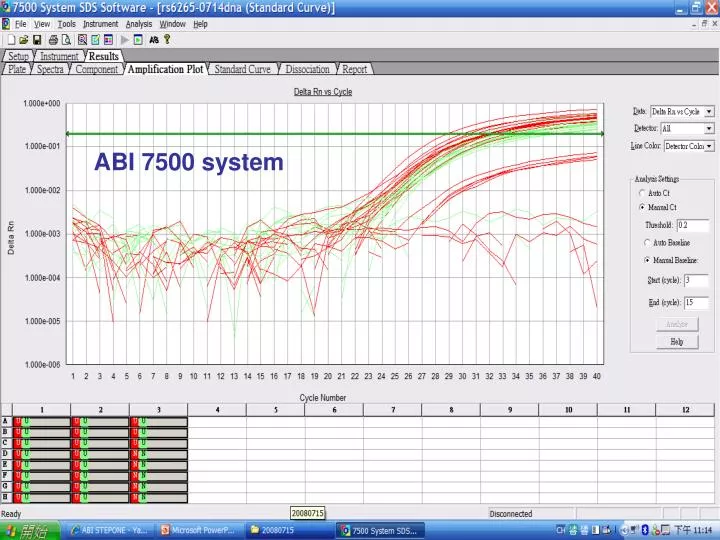Click the Threshold input field
This screenshot has width=720, height=540.
pyautogui.click(x=693, y=225)
